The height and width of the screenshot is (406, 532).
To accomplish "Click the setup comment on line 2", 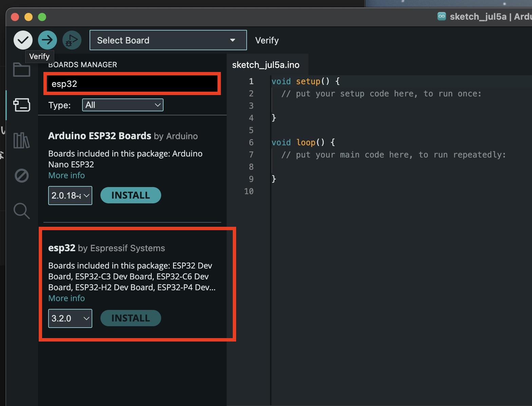I will click(x=381, y=94).
